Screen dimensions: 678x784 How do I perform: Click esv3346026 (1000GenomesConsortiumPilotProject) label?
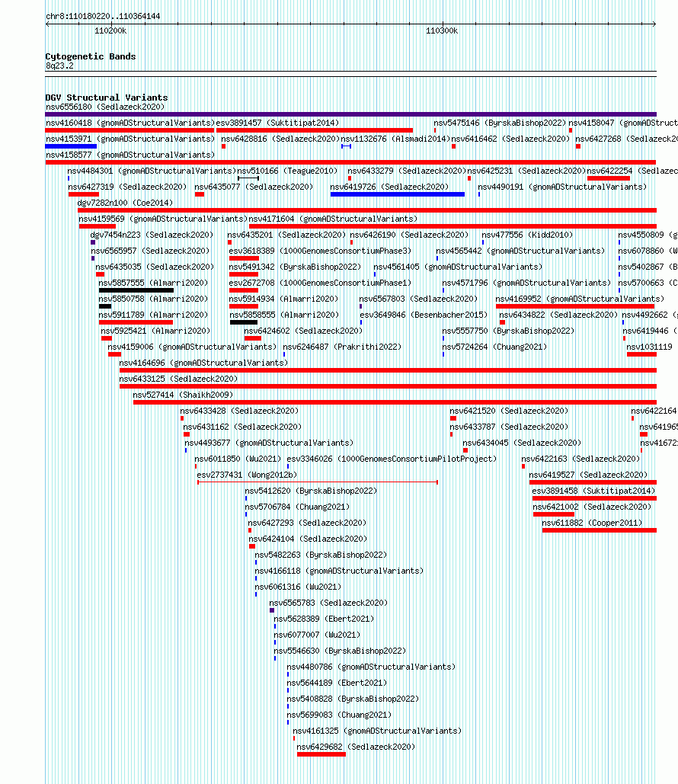tap(392, 459)
